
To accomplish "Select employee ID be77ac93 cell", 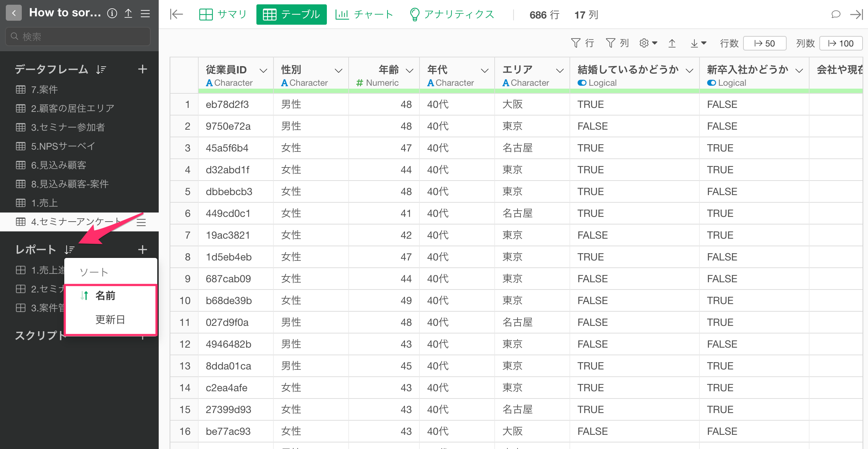I will pos(236,432).
